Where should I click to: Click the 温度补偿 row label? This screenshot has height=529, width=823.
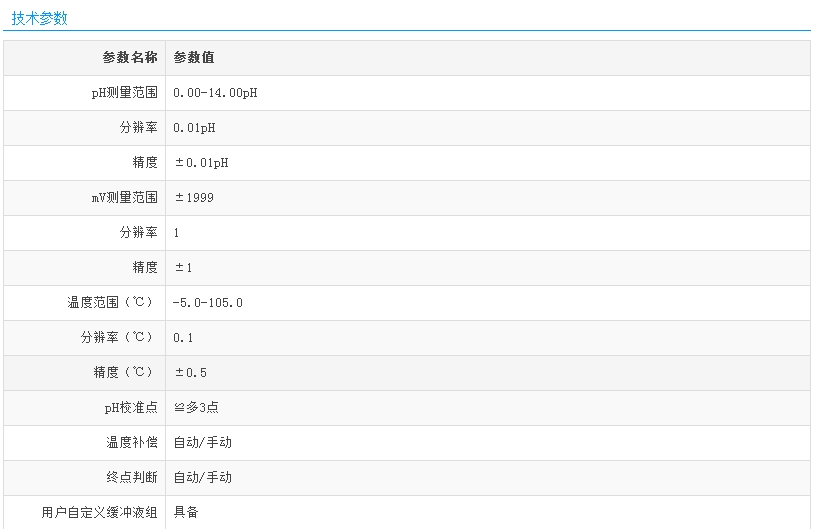[x=132, y=443]
